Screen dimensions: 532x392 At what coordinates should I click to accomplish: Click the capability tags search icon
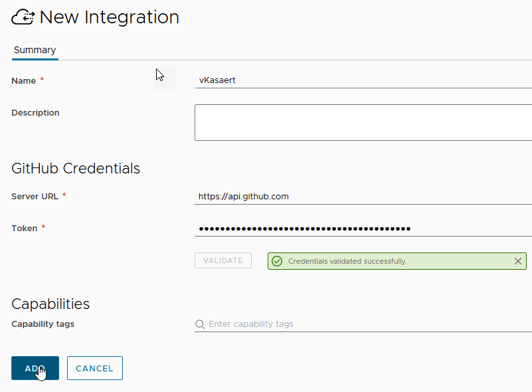click(200, 324)
